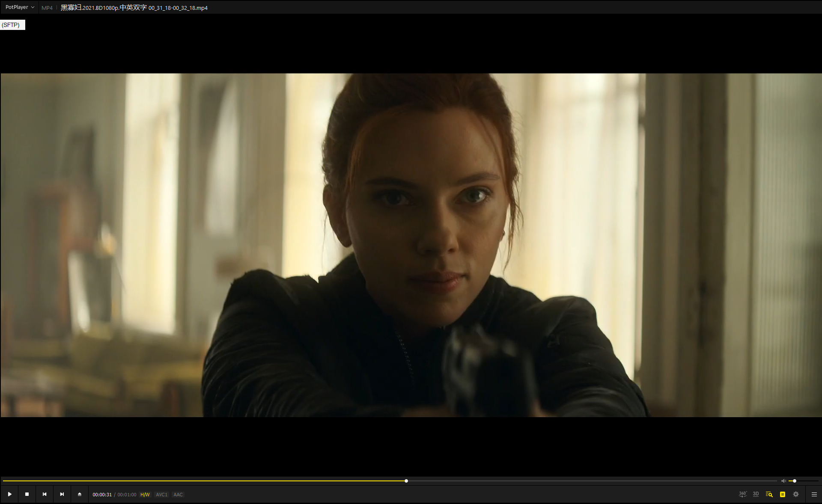822x504 pixels.
Task: Toggle 360-degree video mode
Action: click(x=743, y=494)
